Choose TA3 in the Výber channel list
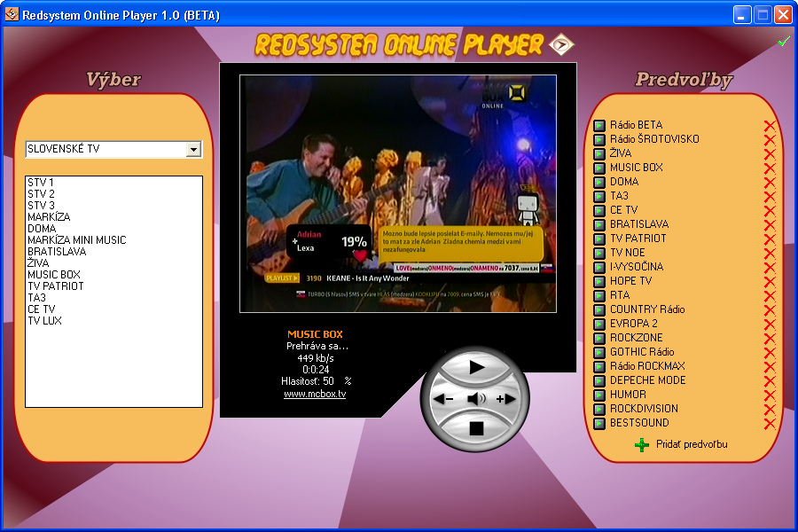The height and width of the screenshot is (532, 798). pyautogui.click(x=36, y=298)
